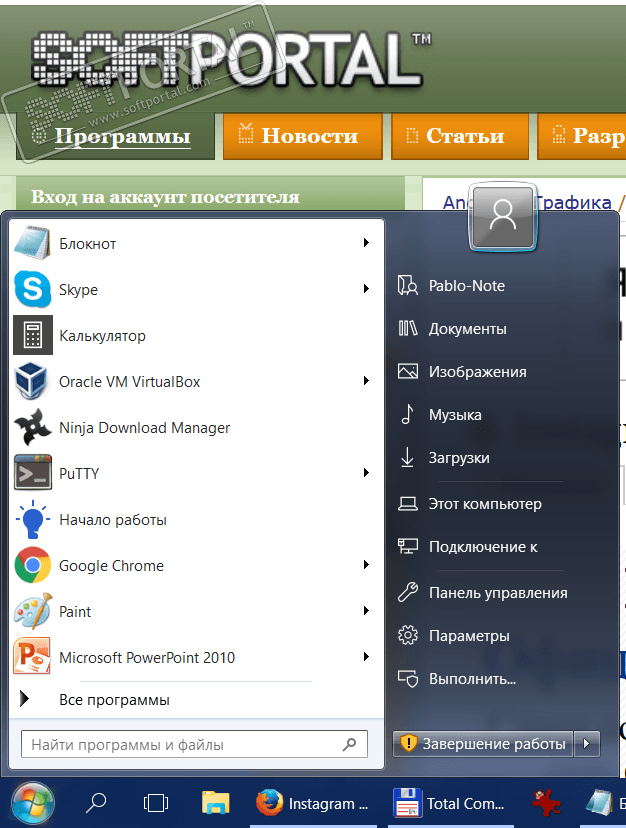The height and width of the screenshot is (828, 626).
Task: Open Параметры text entry
Action: [x=469, y=636]
